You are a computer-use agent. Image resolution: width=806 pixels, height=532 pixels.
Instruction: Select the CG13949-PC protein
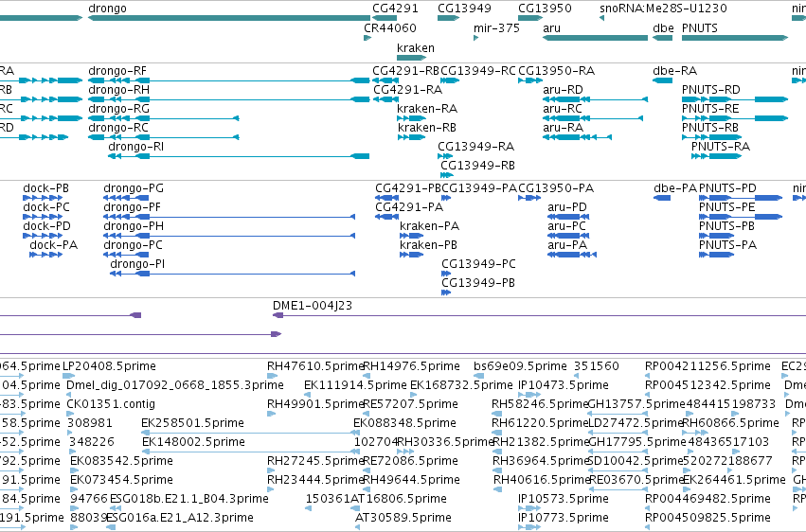pos(446,274)
